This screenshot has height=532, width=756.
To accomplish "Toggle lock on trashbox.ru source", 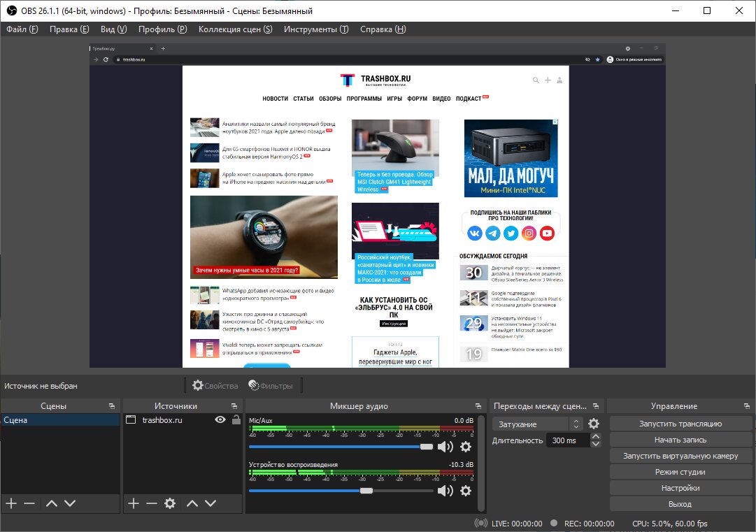I will (236, 419).
